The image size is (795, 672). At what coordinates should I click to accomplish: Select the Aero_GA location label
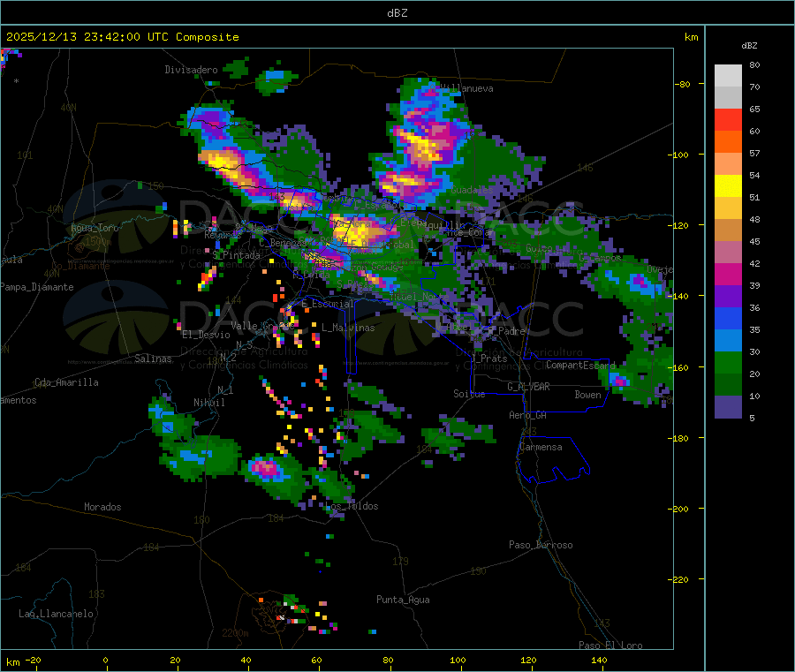tap(528, 416)
